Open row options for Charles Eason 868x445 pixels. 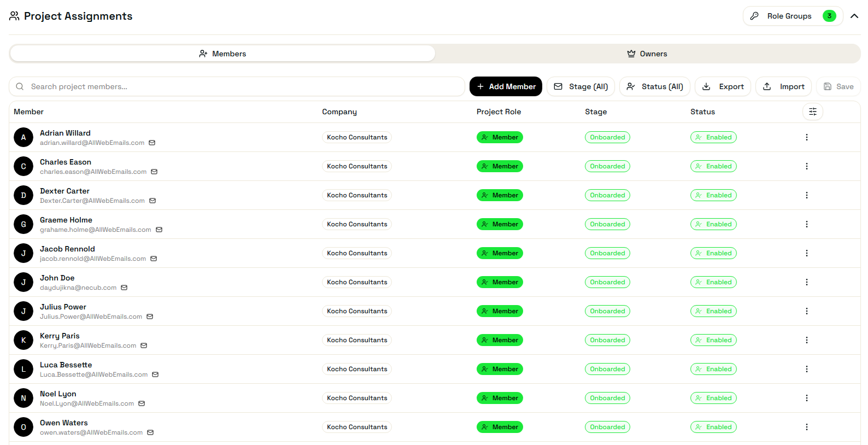[x=806, y=166]
